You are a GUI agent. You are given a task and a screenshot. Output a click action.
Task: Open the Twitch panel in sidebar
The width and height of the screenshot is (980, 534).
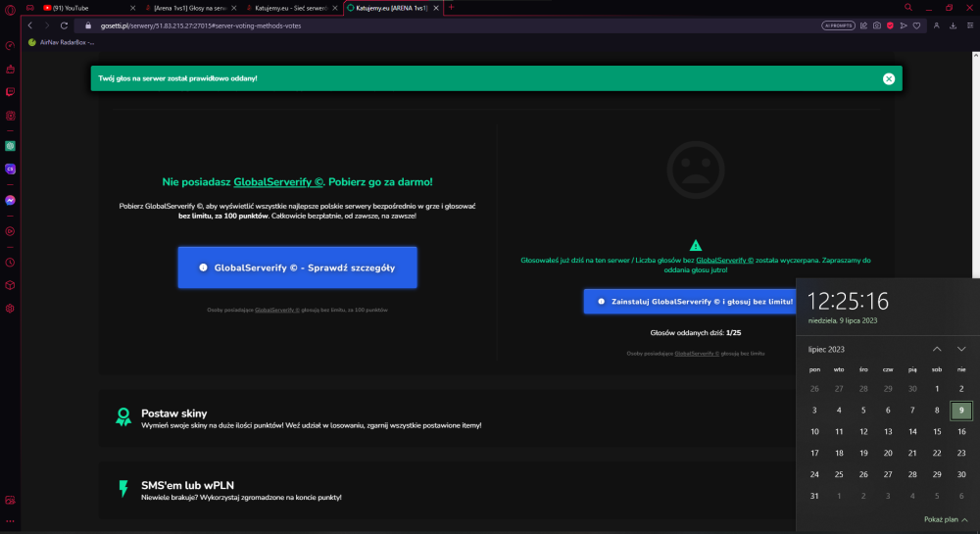10,92
